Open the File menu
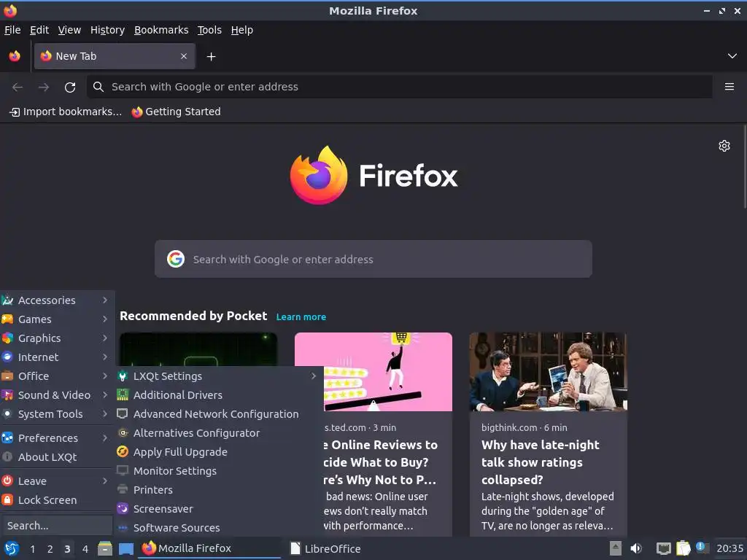The image size is (747, 560). 12,30
